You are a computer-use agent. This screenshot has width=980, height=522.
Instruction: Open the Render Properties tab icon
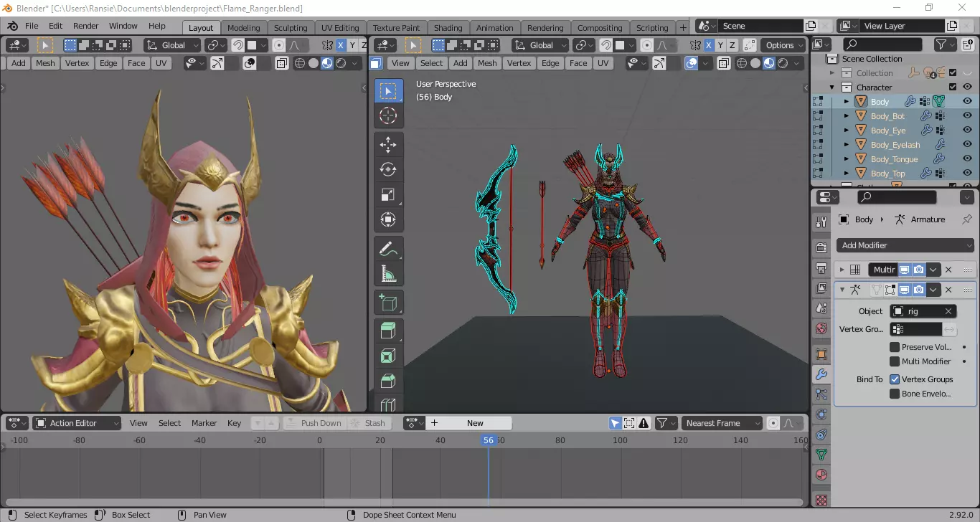pos(821,248)
